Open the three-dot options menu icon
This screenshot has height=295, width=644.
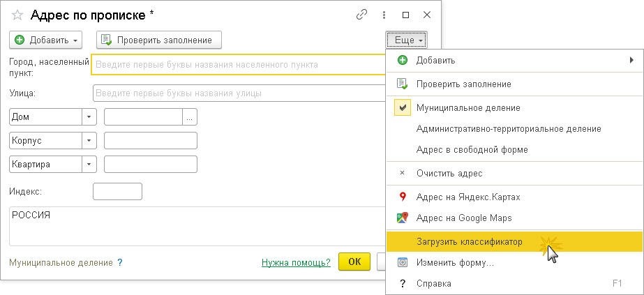pos(384,15)
